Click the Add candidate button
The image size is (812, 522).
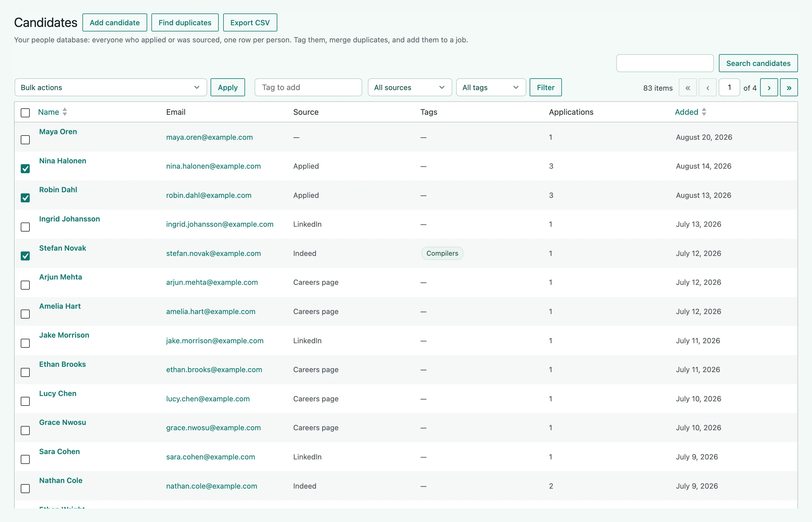click(x=115, y=23)
